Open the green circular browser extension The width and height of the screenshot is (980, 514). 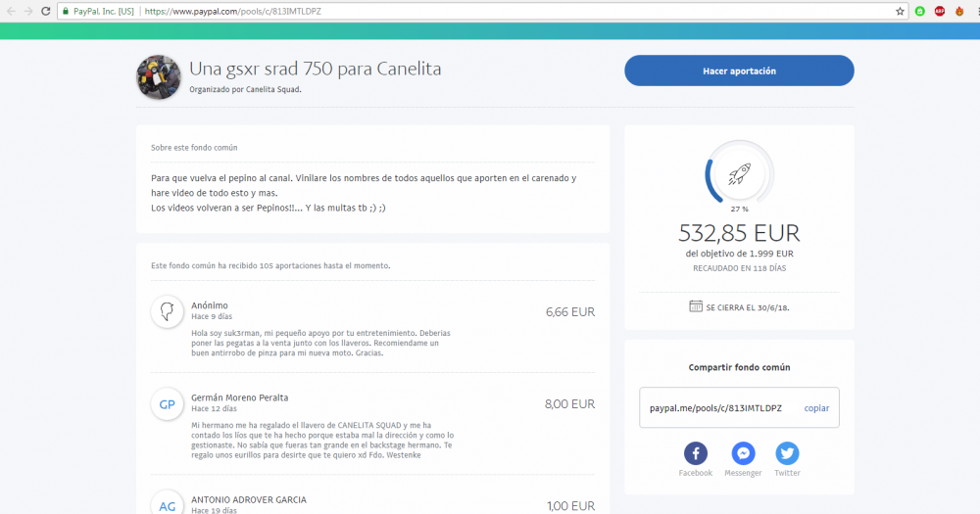(920, 11)
